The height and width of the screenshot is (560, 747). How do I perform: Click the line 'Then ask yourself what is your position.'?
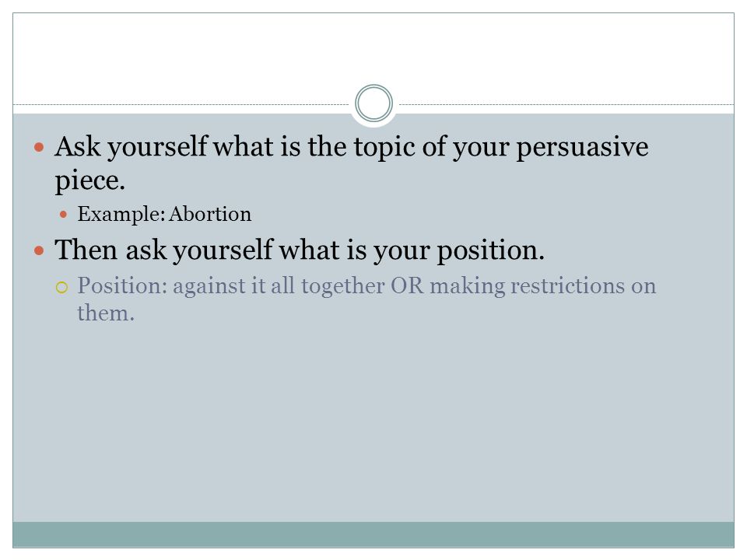[300, 250]
